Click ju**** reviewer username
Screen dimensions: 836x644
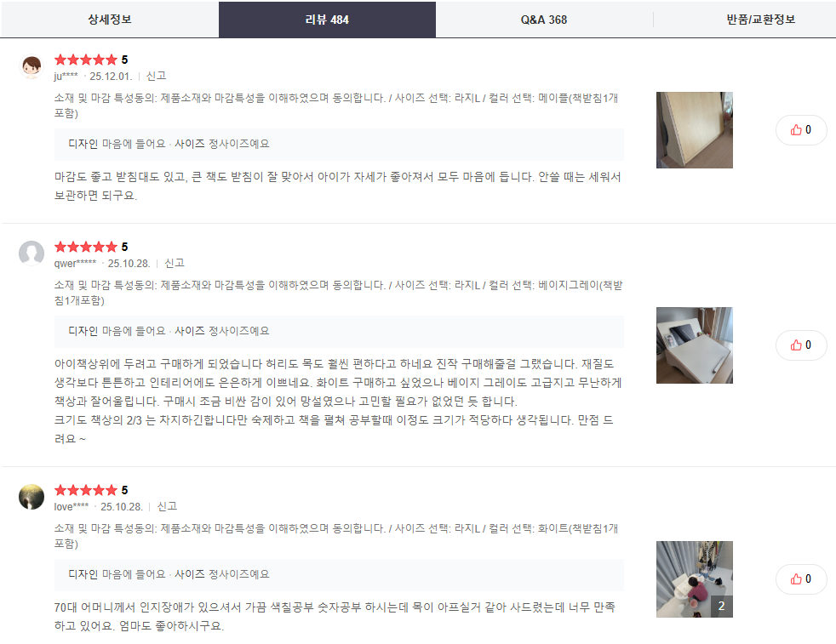(x=66, y=77)
